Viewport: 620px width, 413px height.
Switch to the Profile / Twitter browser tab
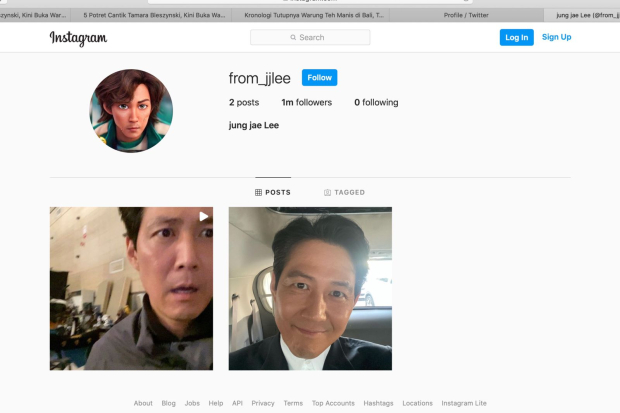coord(466,15)
